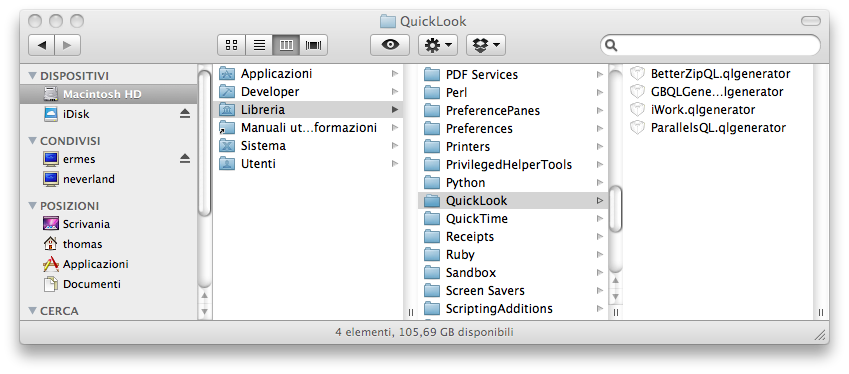
Task: Collapse the CERCA sidebar section
Action: click(x=32, y=311)
